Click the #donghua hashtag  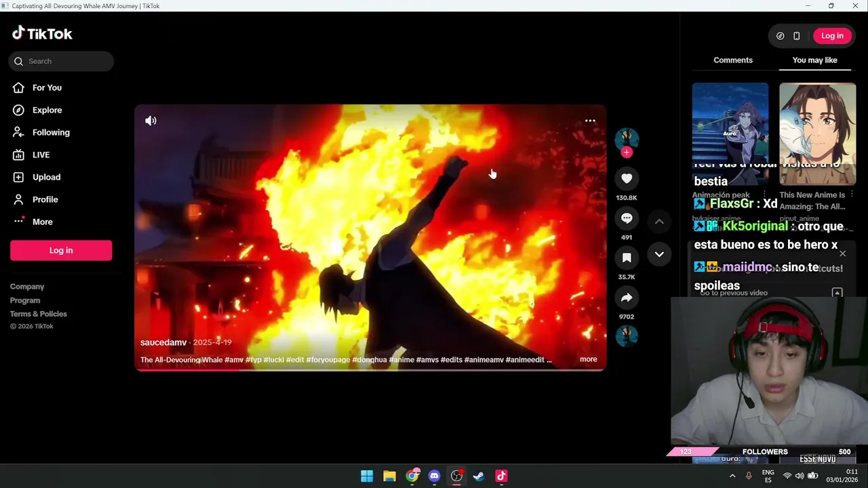click(370, 360)
